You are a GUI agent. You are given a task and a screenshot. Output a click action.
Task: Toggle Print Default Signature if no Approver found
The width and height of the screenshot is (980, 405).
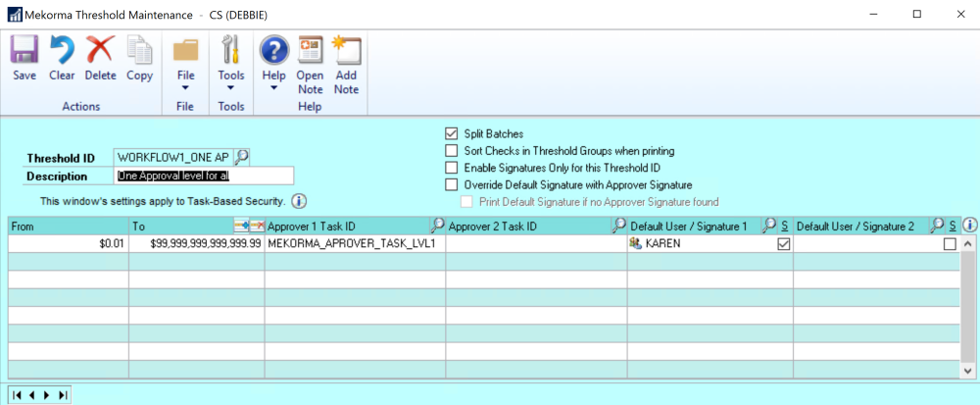click(x=466, y=202)
